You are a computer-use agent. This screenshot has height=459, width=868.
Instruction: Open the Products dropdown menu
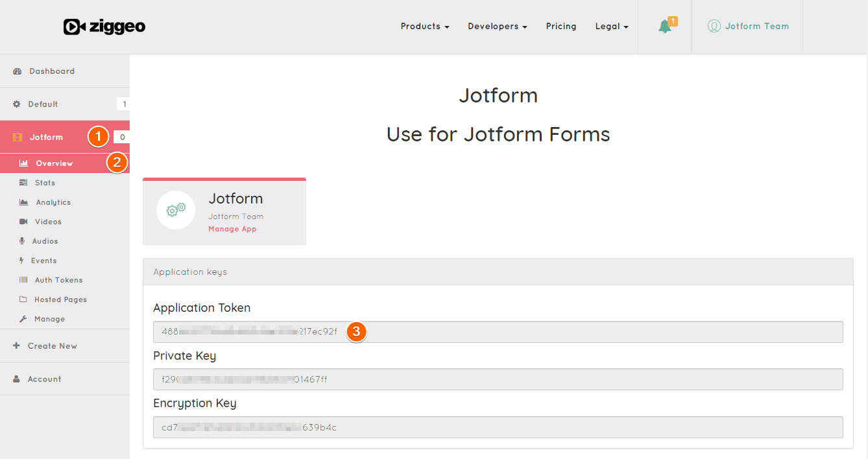pos(425,27)
